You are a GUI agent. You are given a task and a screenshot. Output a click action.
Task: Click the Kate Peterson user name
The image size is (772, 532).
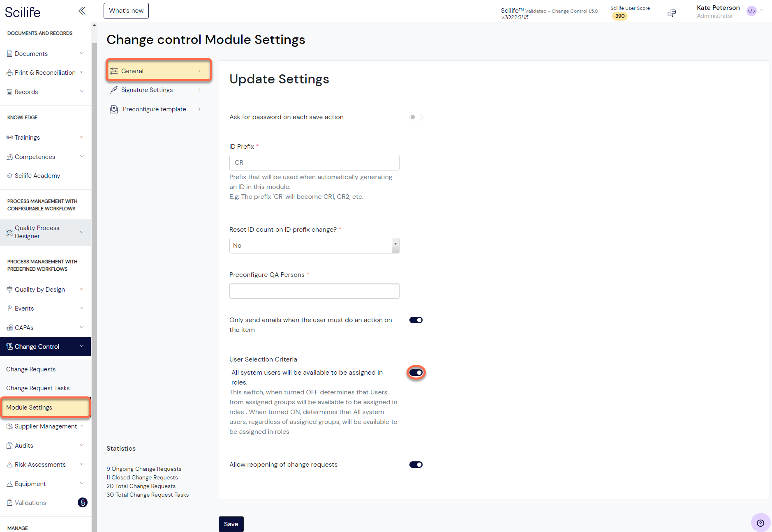pos(718,8)
